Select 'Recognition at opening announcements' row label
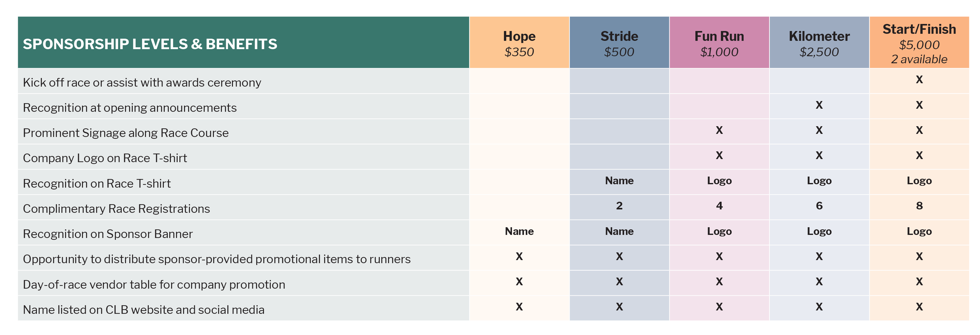This screenshot has height=335, width=980. tap(130, 107)
